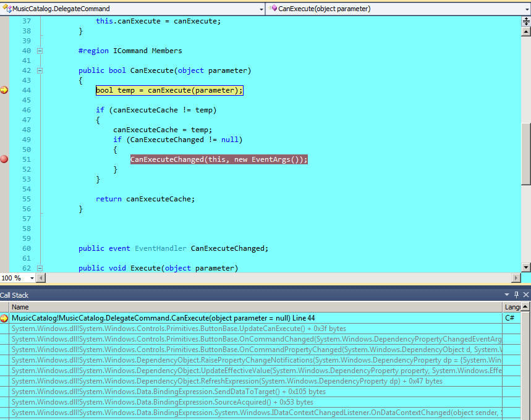
Task: Click the public void Execute(object parameter) line
Action: click(158, 268)
